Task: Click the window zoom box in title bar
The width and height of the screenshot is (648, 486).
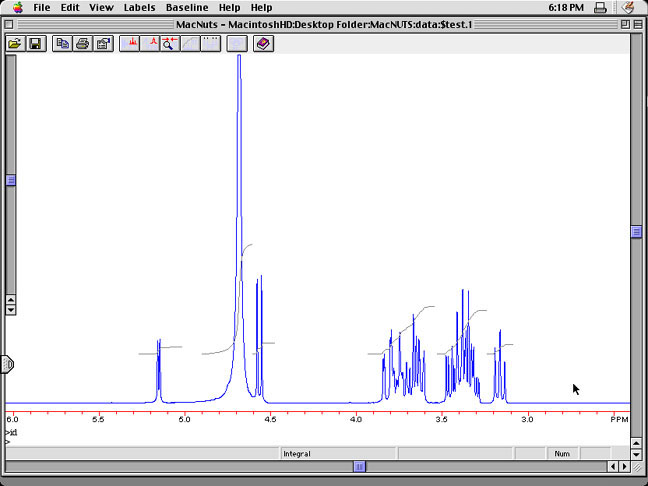Action: point(623,24)
